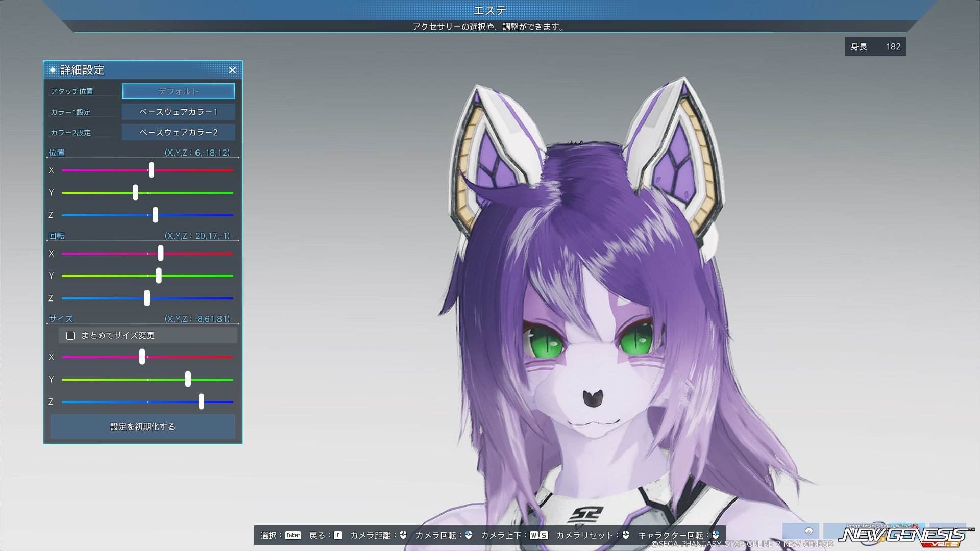Close the 詳細設定 panel with the X
The width and height of the screenshot is (980, 551).
232,70
